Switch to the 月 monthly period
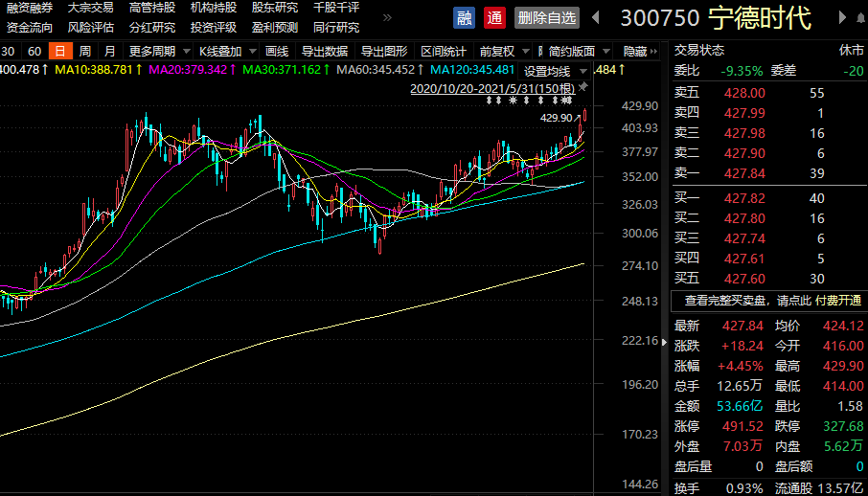This screenshot has height=496, width=868. (x=109, y=52)
